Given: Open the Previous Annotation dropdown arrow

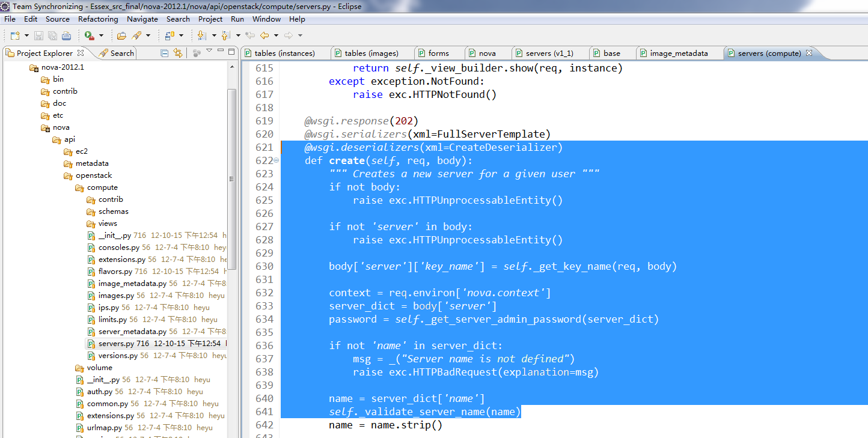Looking at the screenshot, I should point(238,36).
